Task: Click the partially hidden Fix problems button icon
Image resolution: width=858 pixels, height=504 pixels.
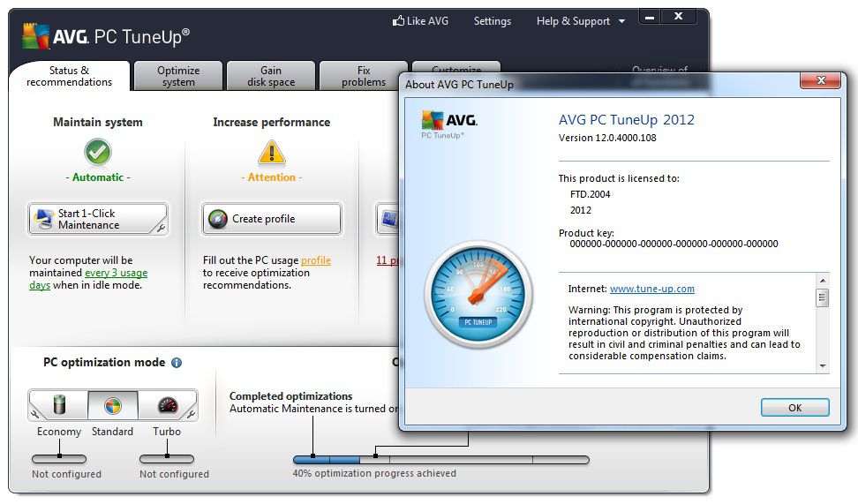Action: click(388, 219)
